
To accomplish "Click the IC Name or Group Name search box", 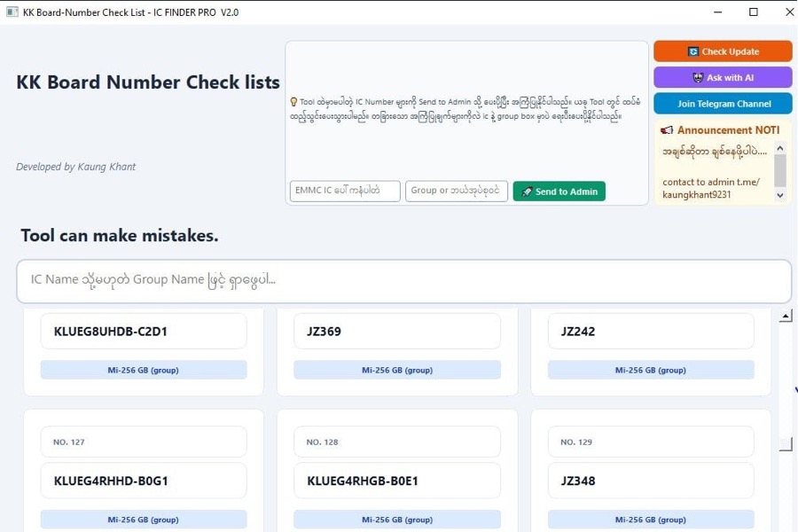I will pos(404,281).
